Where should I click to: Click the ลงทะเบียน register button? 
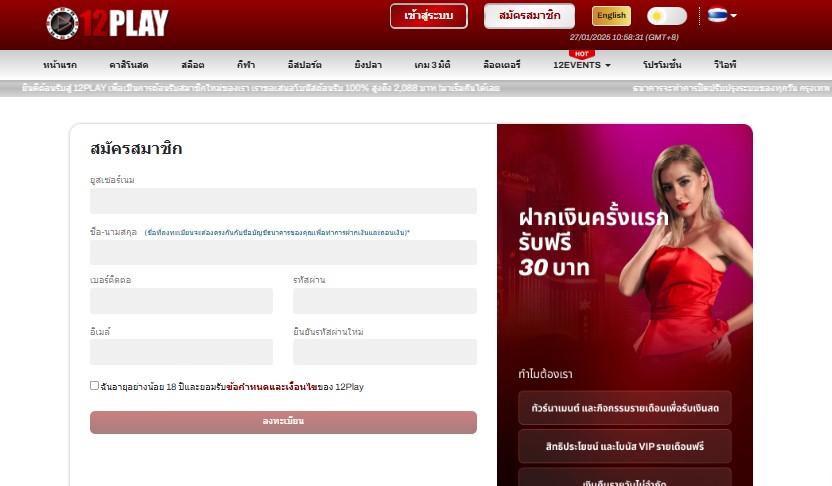point(283,422)
